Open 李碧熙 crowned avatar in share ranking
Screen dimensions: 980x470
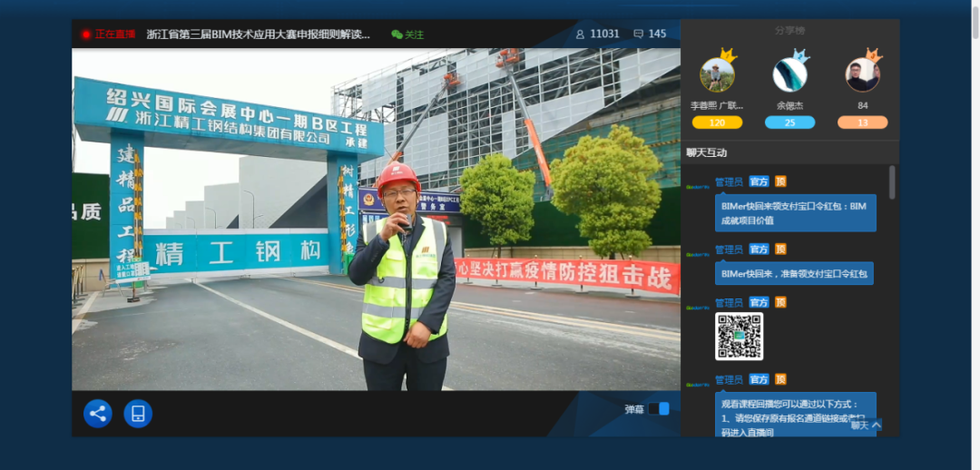click(718, 73)
